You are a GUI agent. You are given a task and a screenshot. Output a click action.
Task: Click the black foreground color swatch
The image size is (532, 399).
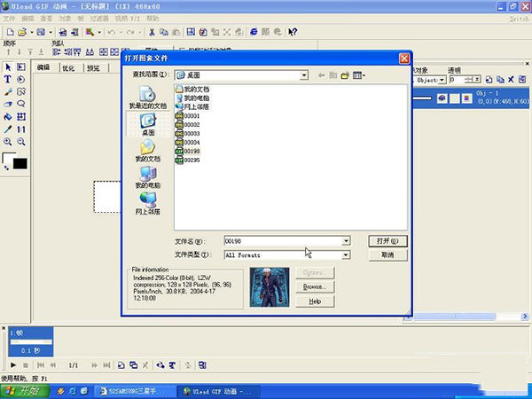[x=20, y=163]
